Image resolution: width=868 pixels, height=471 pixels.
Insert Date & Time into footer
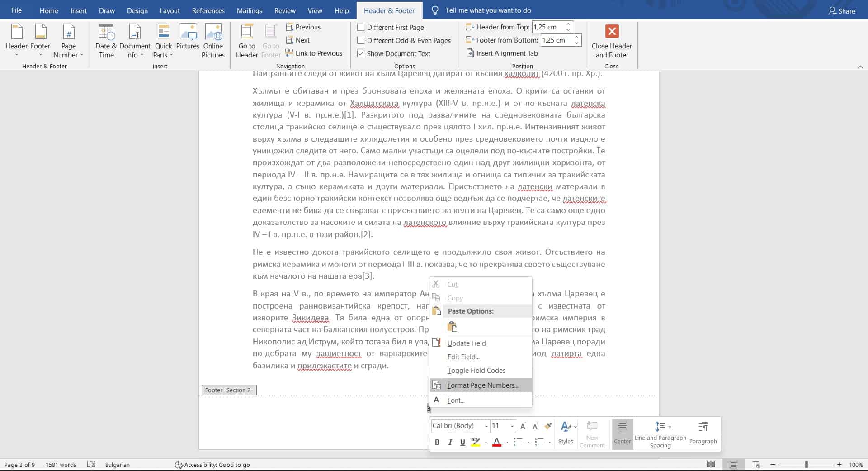point(106,41)
